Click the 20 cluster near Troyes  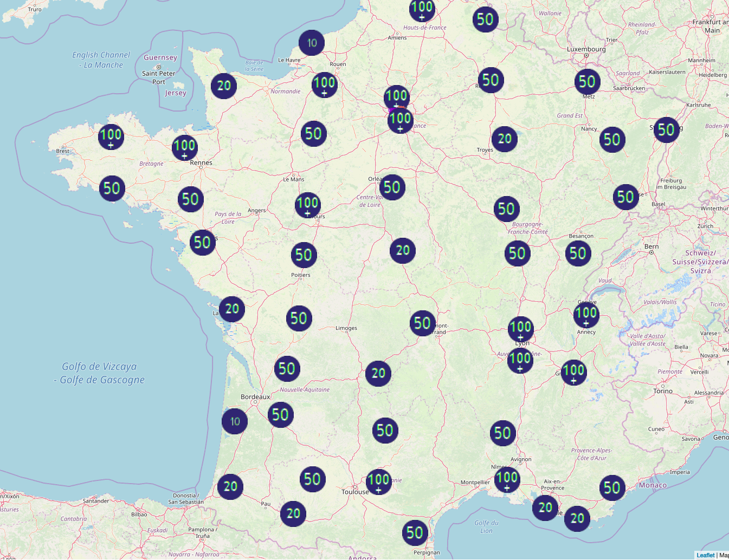[x=505, y=139]
